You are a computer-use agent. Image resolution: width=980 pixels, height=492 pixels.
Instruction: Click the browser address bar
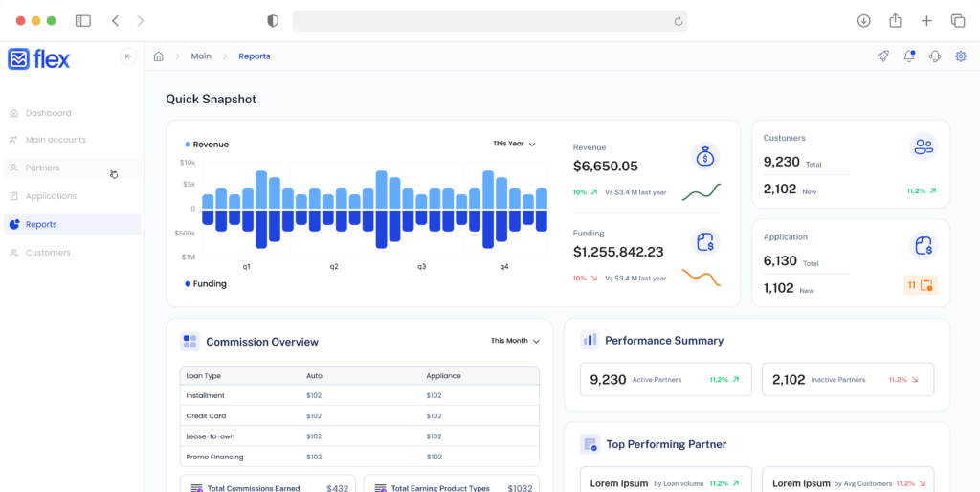coord(488,20)
